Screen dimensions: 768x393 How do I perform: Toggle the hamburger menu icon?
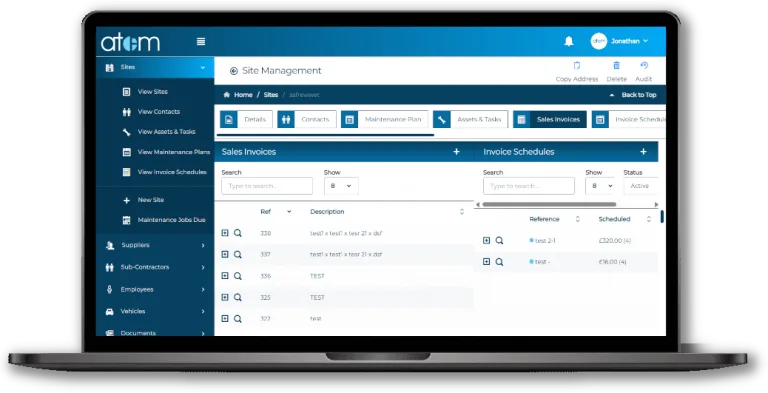(x=201, y=42)
